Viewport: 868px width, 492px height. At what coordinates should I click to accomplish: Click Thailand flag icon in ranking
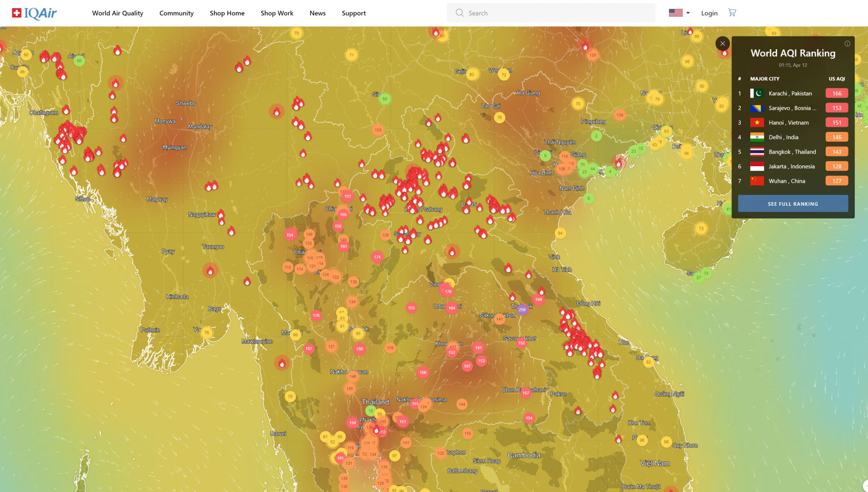coord(757,152)
